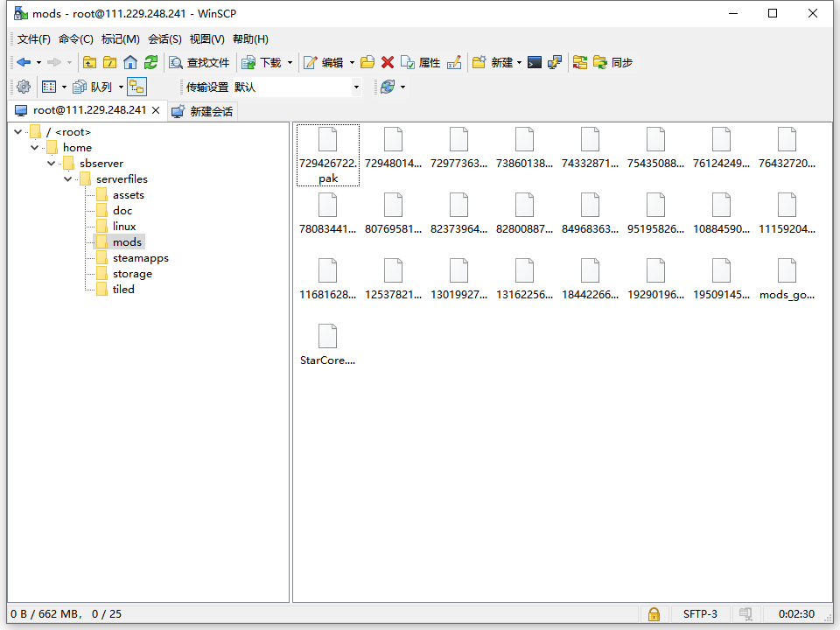Click the 队列 queue button
This screenshot has height=630, width=840.
[92, 87]
